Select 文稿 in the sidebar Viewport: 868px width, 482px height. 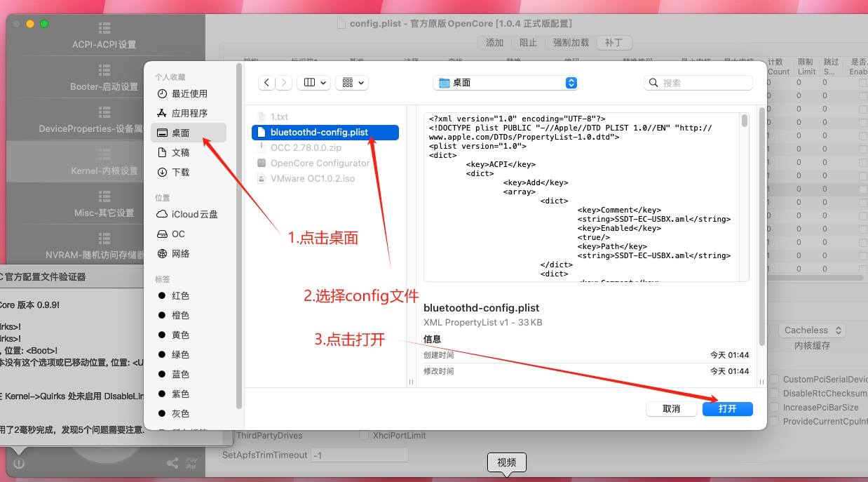click(189, 152)
